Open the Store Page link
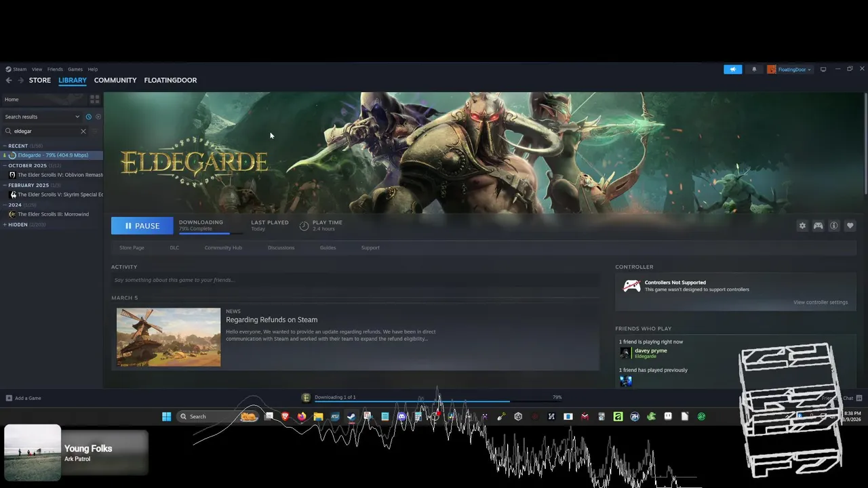868x488 pixels. [x=132, y=247]
